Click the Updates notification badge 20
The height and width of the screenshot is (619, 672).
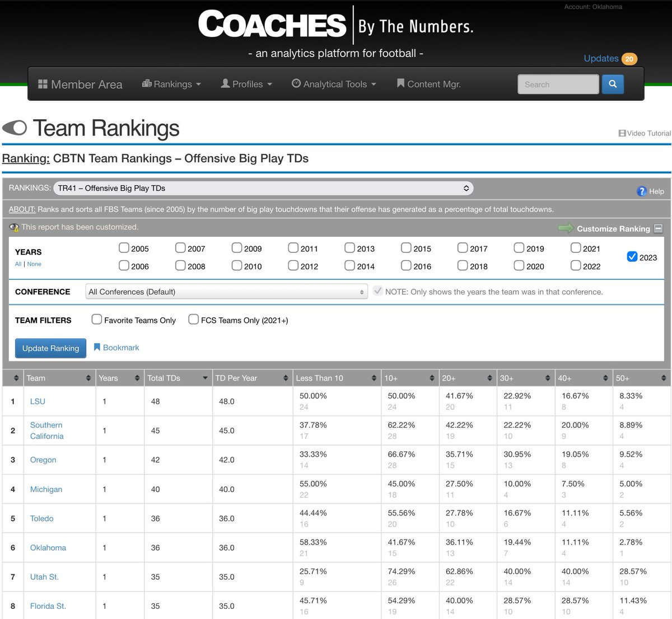(629, 59)
